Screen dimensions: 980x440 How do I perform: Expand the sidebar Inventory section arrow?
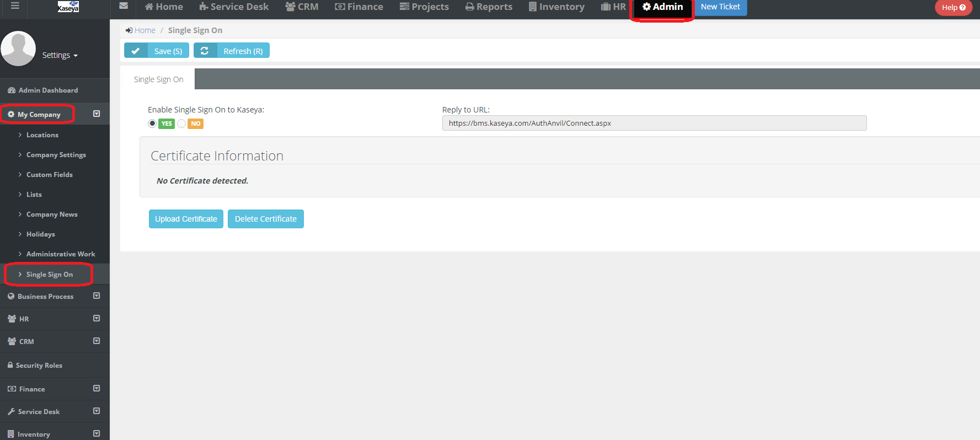coord(97,433)
